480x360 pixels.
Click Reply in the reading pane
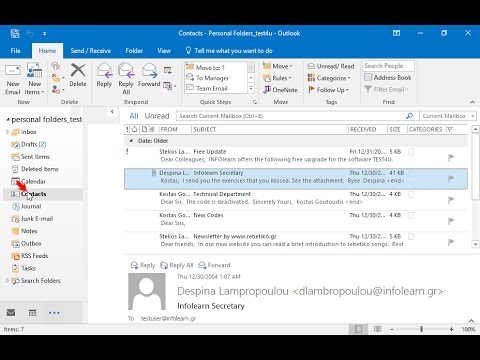(143, 265)
